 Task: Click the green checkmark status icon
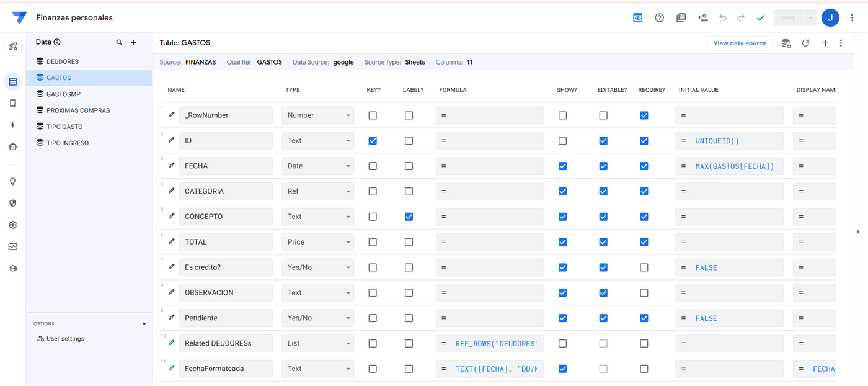[x=761, y=18]
